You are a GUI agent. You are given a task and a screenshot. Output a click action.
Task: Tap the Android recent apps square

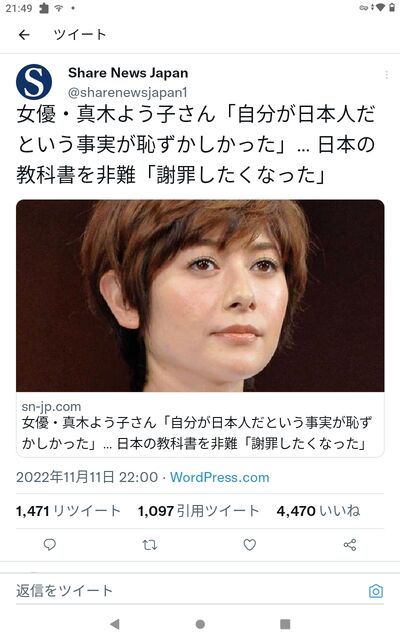coord(285,624)
